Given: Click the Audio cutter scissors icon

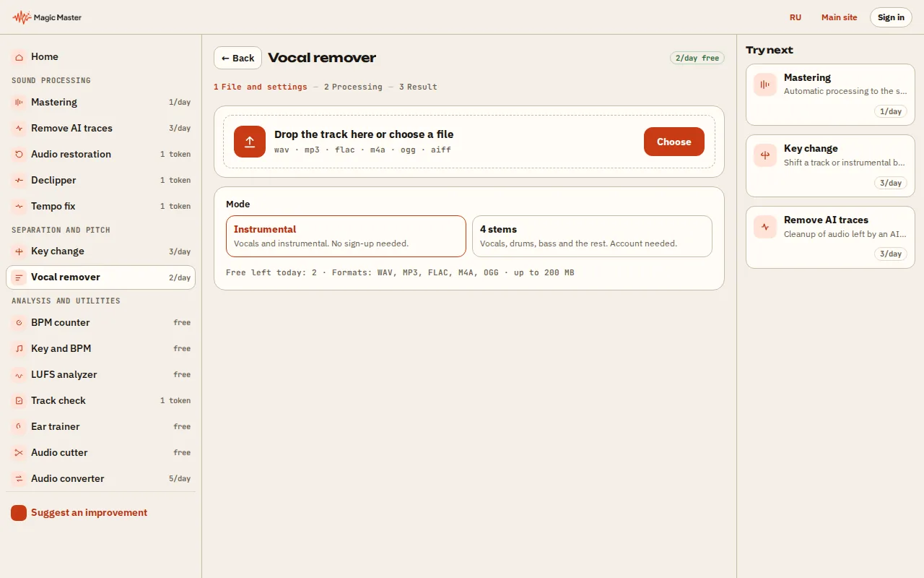Looking at the screenshot, I should coord(19,453).
